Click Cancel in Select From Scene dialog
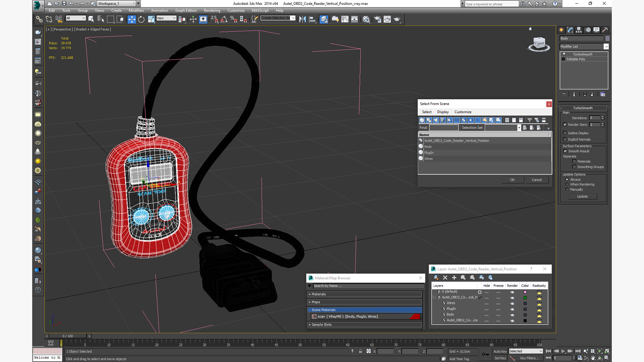The image size is (644, 362). tap(537, 180)
